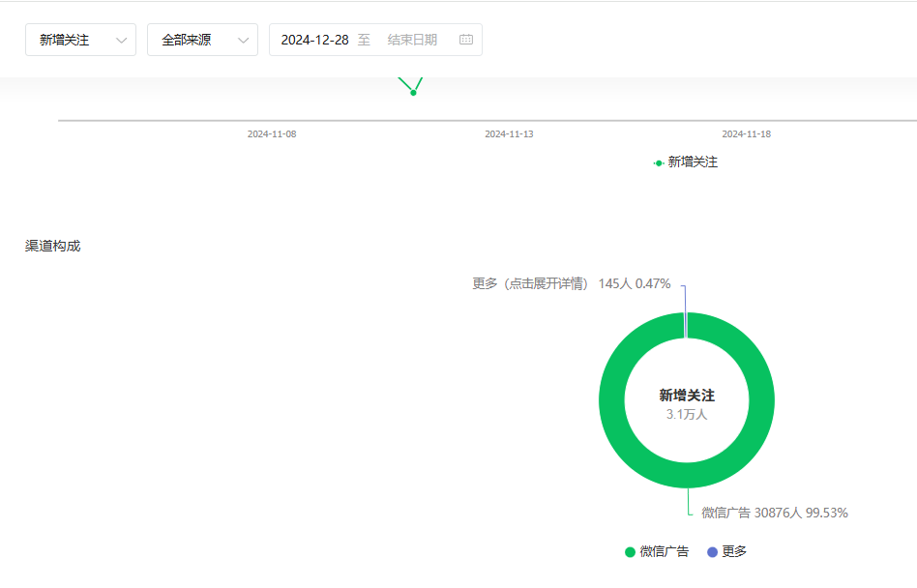
Task: Click the green data point on trend line
Action: click(x=413, y=92)
